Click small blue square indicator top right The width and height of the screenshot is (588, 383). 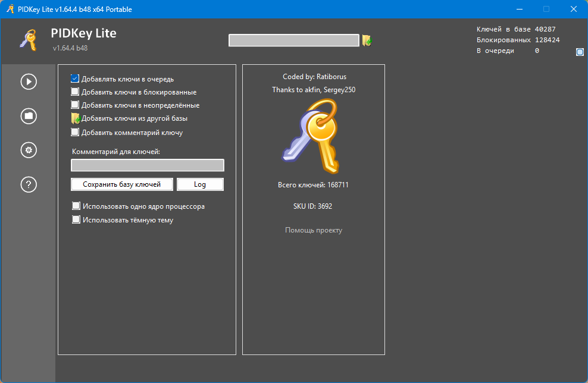point(580,52)
